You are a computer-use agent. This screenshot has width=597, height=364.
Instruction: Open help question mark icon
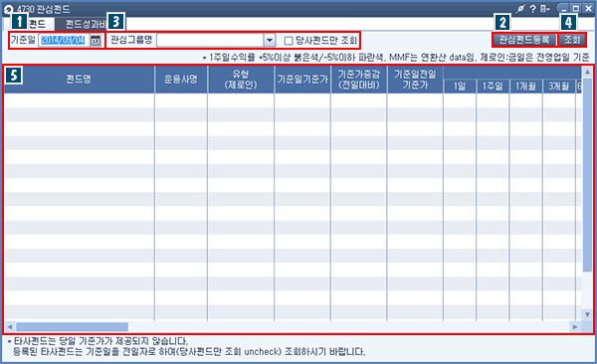tap(533, 9)
